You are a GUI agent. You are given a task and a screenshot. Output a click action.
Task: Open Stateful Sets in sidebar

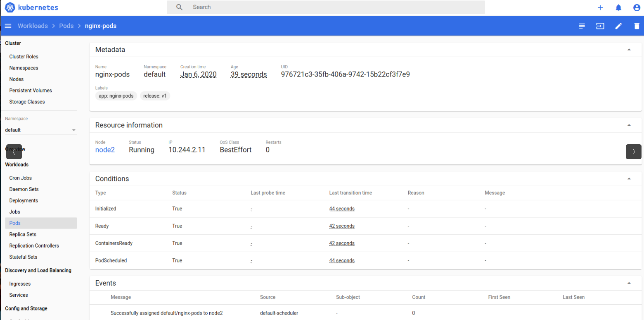24,257
